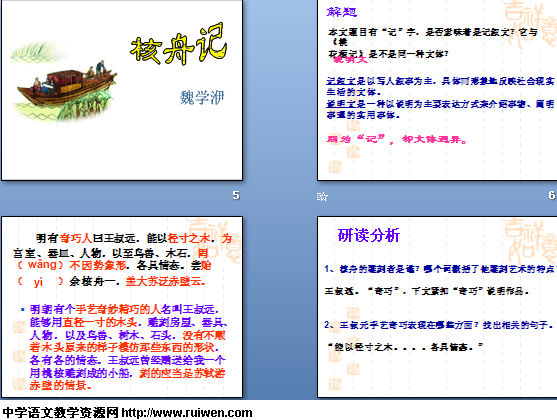The height and width of the screenshot is (420, 557).
Task: Open the www.ruiwen.com link at the bottom
Action: pyautogui.click(x=187, y=413)
